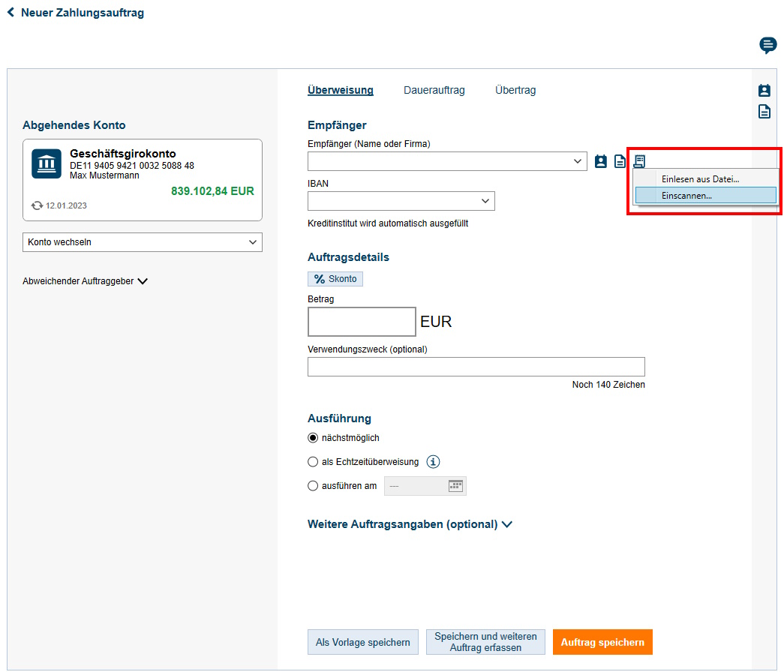This screenshot has height=672, width=784.
Task: Click the invoice scan icon above the popup menu
Action: pos(639,161)
